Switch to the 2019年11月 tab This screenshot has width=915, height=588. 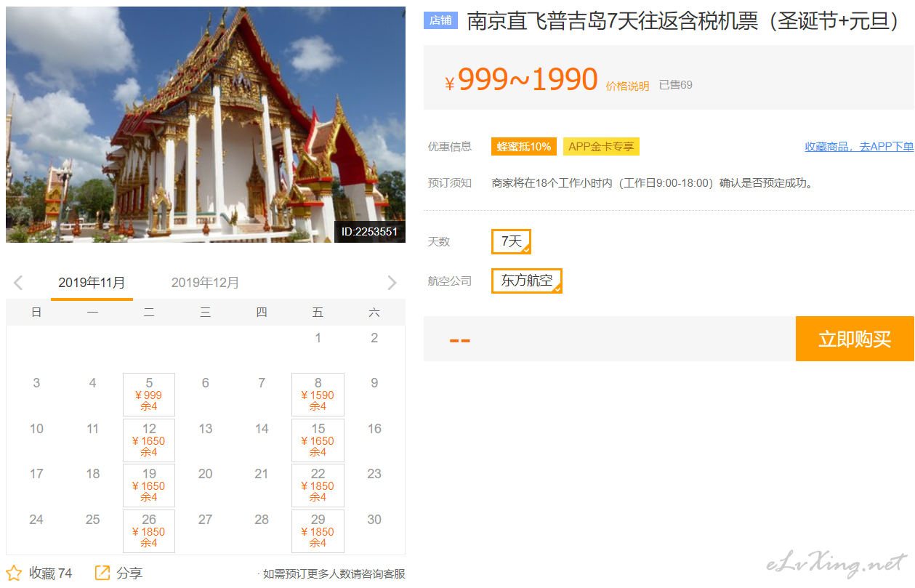point(92,283)
